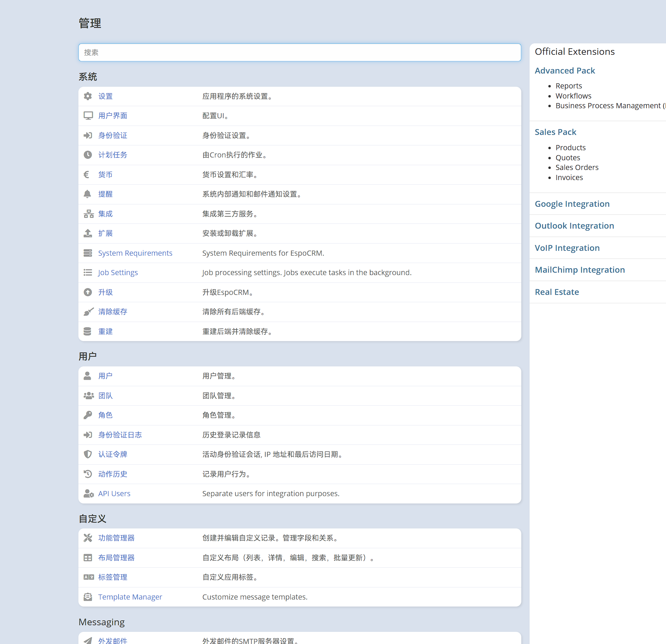Open System Requirements link

[135, 253]
